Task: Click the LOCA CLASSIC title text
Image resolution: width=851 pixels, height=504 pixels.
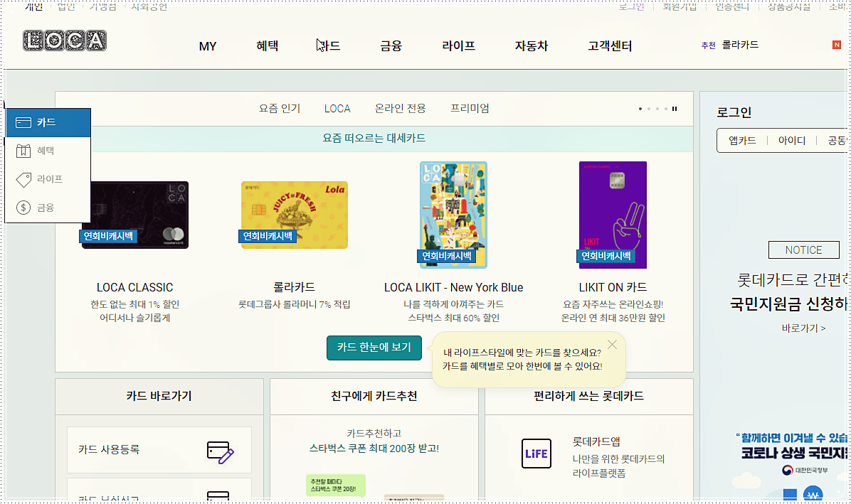Action: coord(135,287)
